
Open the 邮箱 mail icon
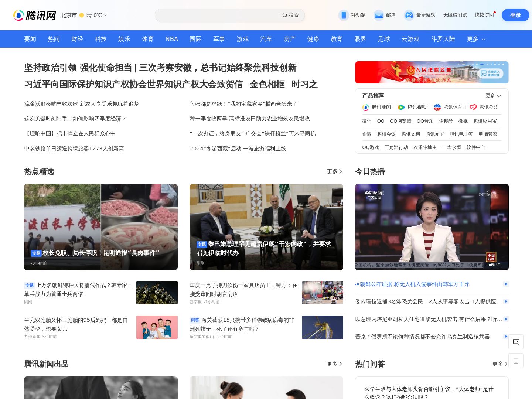(379, 15)
